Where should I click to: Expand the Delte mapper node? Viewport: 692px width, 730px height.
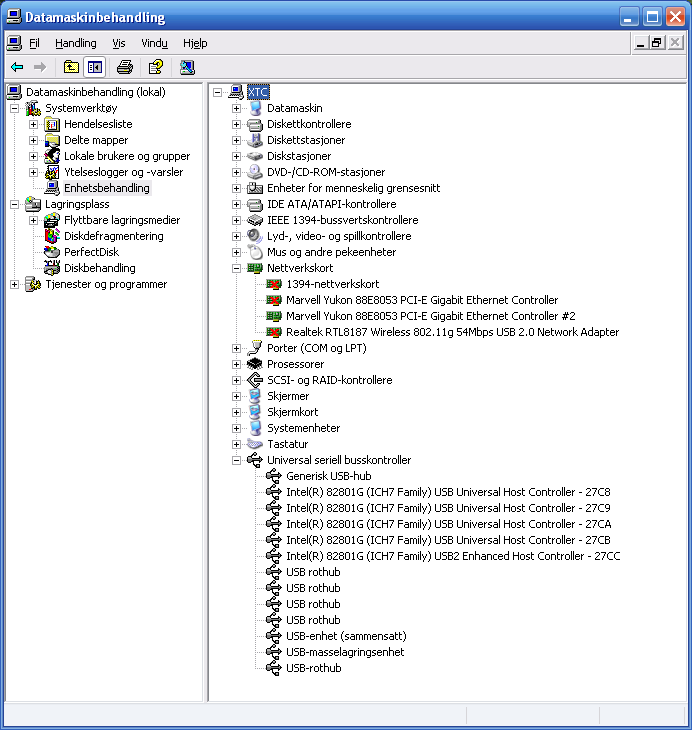click(34, 140)
